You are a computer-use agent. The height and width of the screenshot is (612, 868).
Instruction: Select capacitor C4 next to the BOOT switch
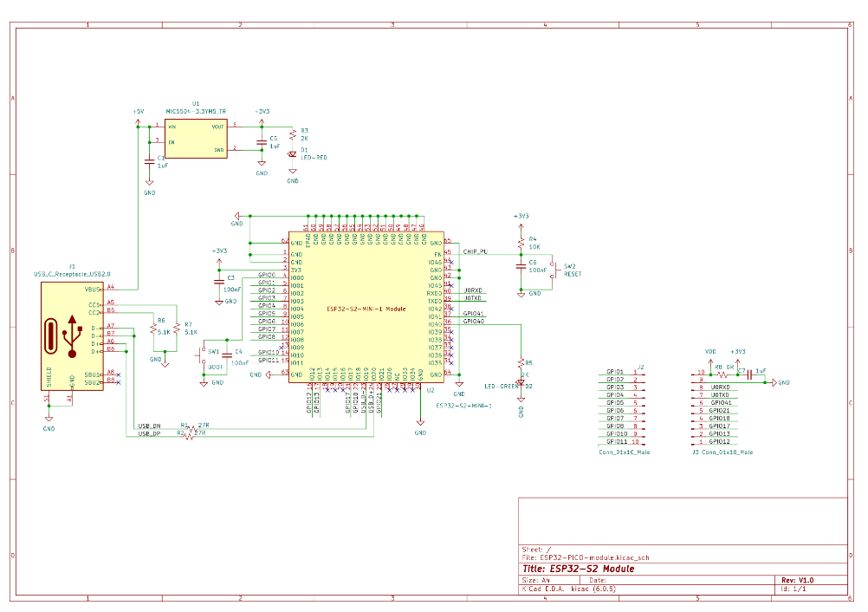pos(227,355)
